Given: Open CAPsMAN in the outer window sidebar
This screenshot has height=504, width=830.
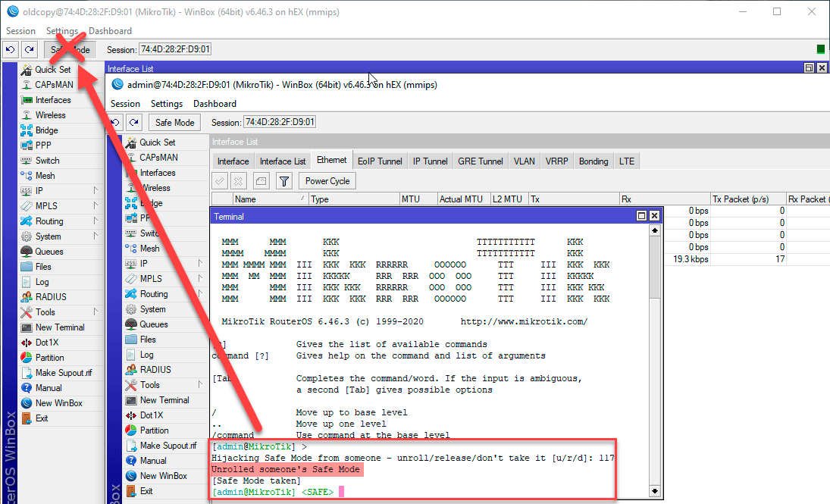Looking at the screenshot, I should click(54, 85).
